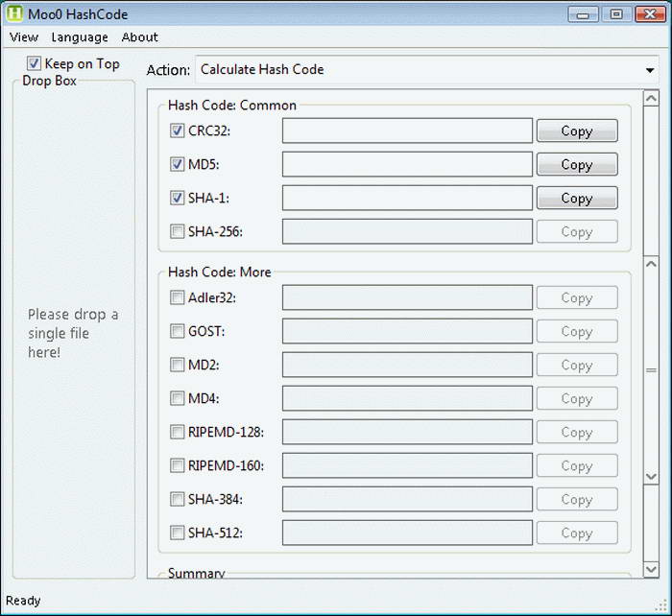This screenshot has height=616, width=672.
Task: Enable the GOST checkbox
Action: click(x=177, y=331)
